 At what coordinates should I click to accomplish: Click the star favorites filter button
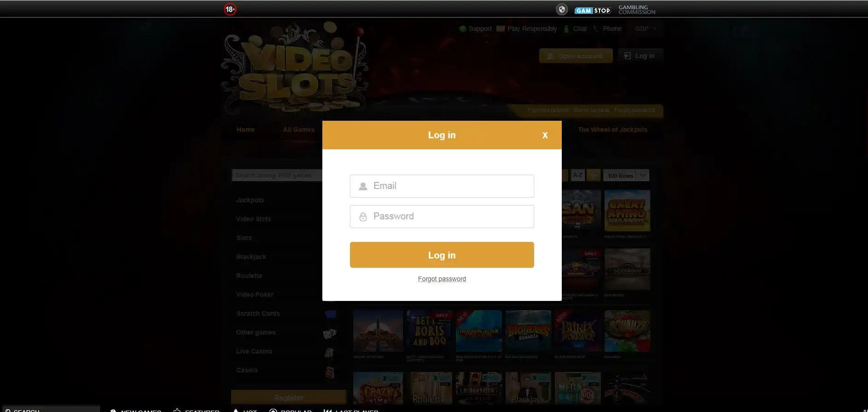(594, 175)
